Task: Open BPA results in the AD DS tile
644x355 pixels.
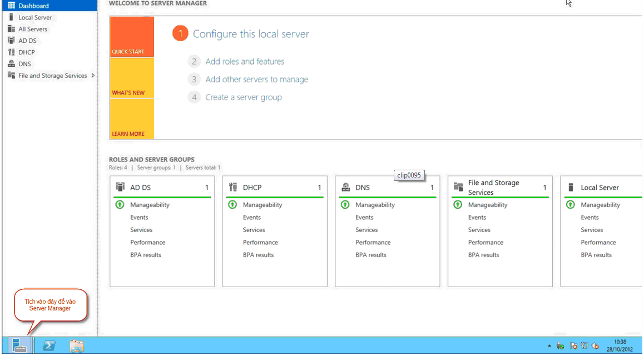Action: tap(146, 255)
